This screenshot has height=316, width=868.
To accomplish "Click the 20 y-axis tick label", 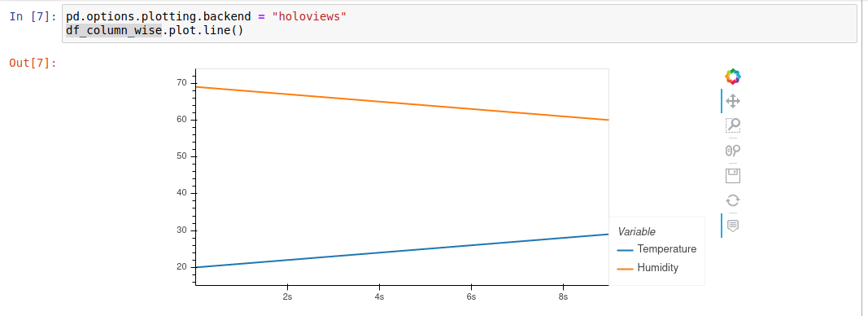I will click(182, 266).
